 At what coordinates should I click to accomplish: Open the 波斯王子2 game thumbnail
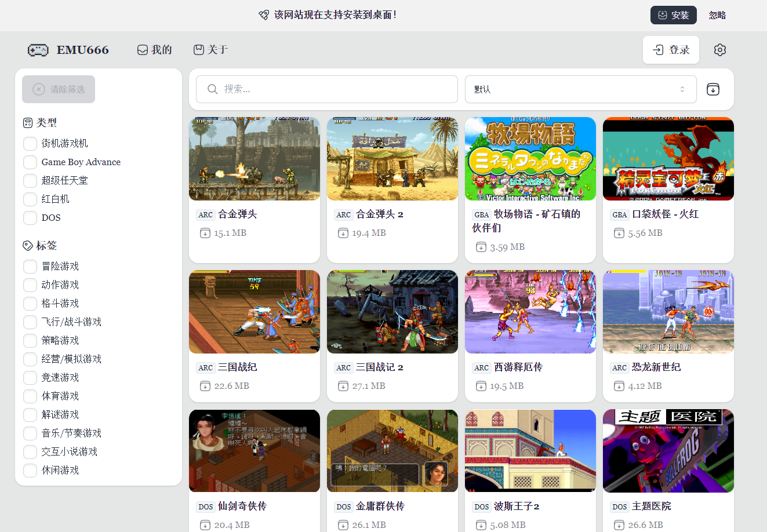coord(530,451)
